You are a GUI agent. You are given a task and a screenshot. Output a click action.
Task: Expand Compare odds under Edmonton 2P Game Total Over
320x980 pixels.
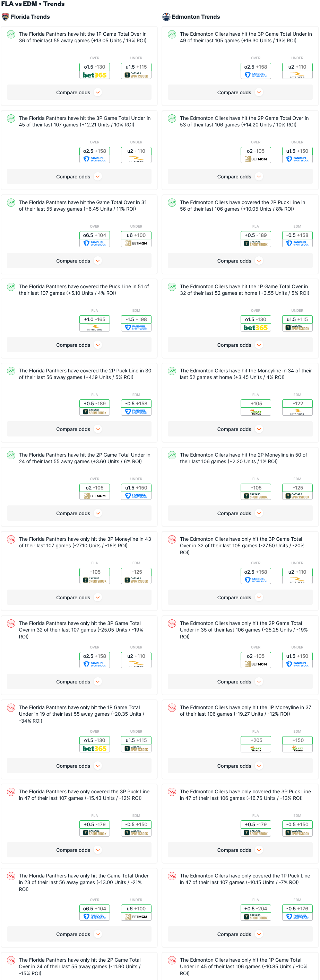[240, 177]
